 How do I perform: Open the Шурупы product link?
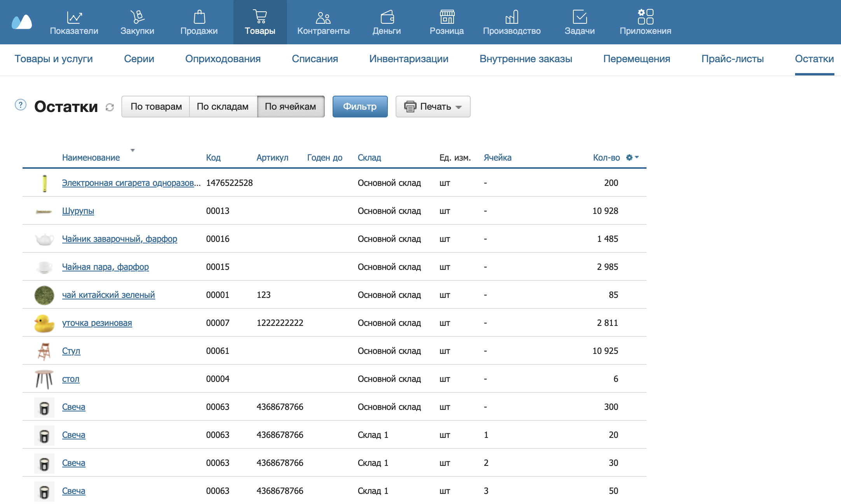(x=78, y=211)
